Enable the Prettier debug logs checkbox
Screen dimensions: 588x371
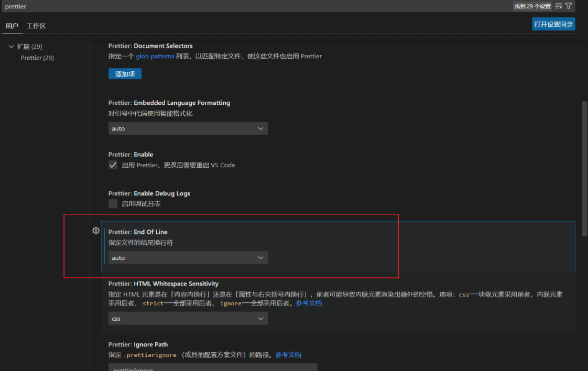[113, 204]
